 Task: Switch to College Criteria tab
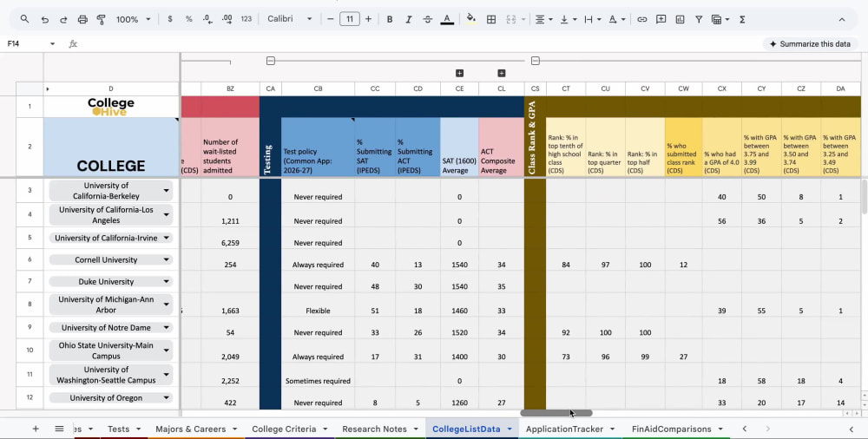tap(284, 429)
